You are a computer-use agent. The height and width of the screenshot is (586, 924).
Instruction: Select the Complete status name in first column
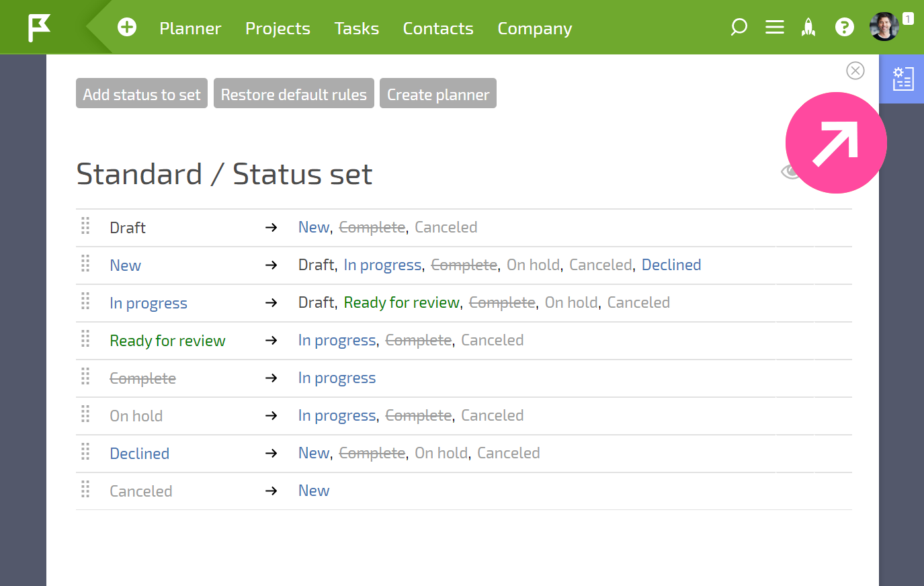pyautogui.click(x=143, y=379)
